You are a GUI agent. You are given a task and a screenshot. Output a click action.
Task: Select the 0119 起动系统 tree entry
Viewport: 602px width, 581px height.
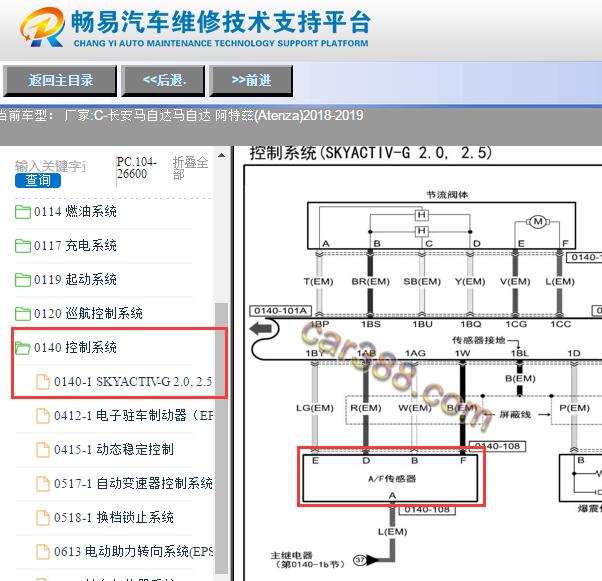point(75,280)
